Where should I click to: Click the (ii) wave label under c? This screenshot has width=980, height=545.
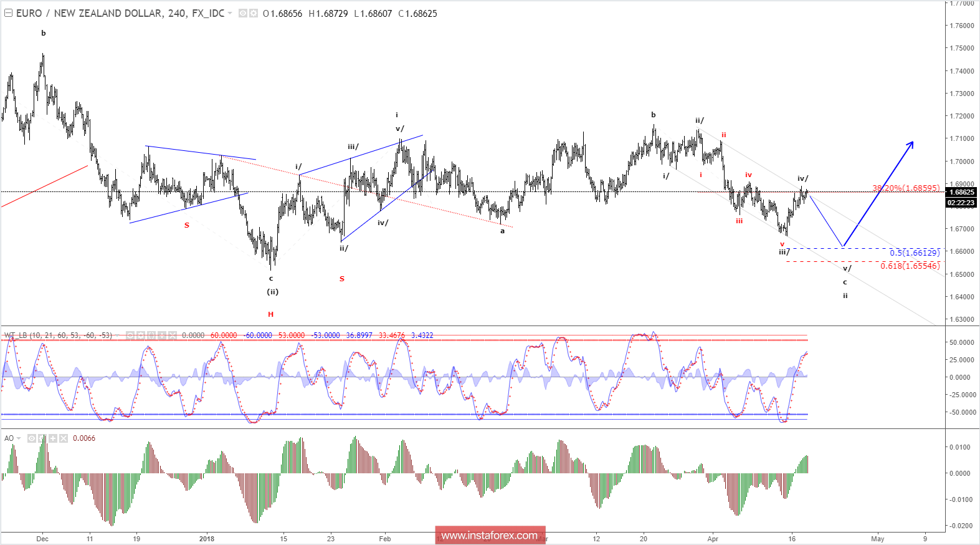[273, 292]
